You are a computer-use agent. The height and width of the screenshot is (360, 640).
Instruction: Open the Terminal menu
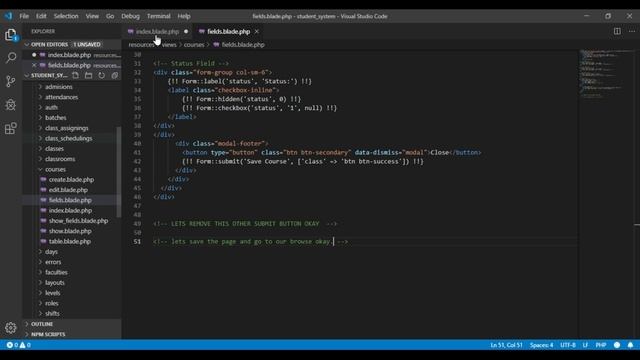pyautogui.click(x=159, y=16)
